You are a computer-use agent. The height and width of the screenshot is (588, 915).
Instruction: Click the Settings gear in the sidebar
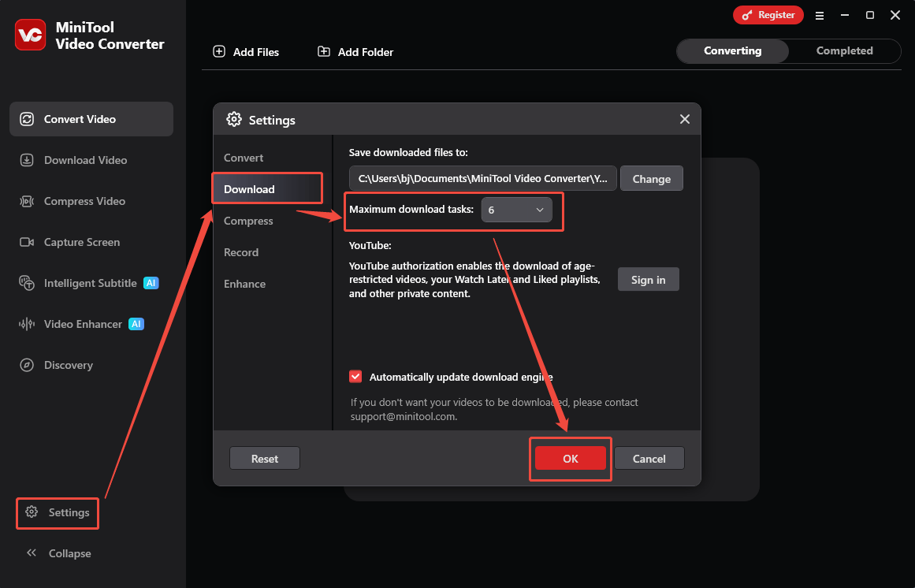32,512
